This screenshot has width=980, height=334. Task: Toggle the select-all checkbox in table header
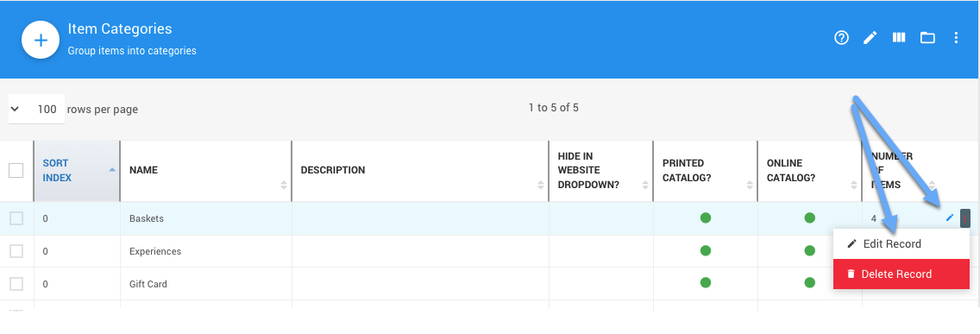point(16,170)
